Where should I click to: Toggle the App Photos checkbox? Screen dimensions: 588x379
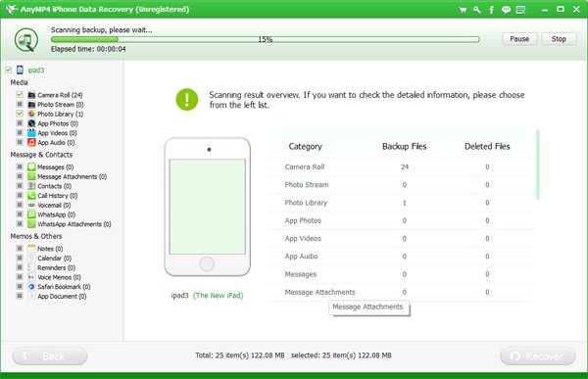click(20, 123)
